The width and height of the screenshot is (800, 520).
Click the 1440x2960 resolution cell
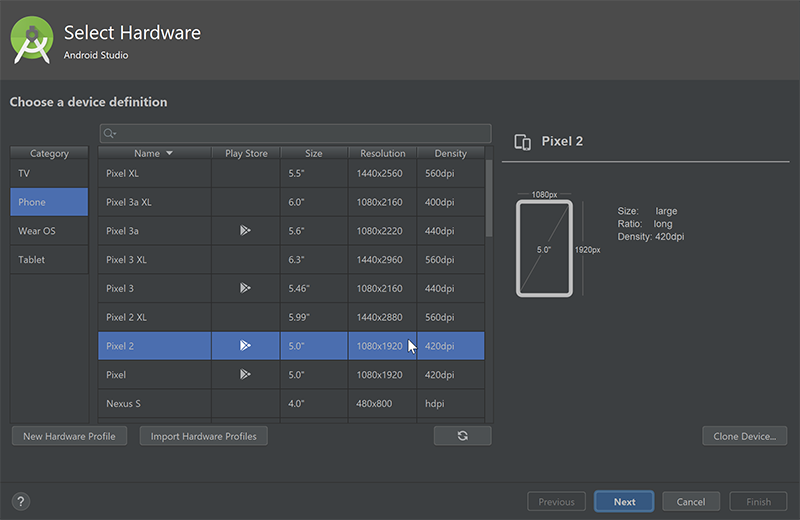click(382, 259)
